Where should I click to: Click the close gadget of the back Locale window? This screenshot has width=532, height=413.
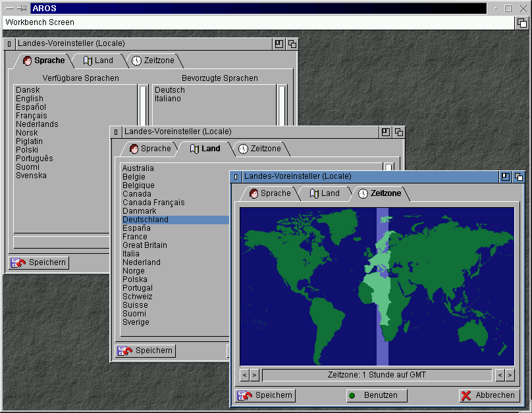(9, 43)
